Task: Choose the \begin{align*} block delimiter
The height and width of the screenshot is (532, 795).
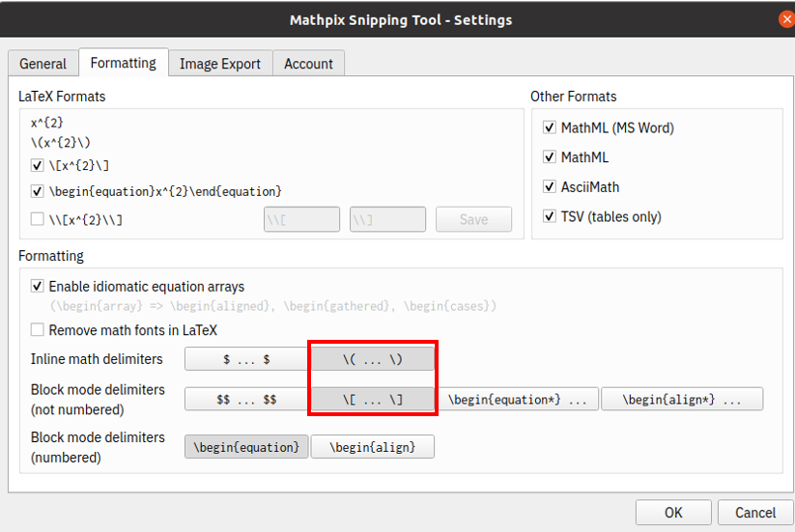Action: (x=682, y=399)
